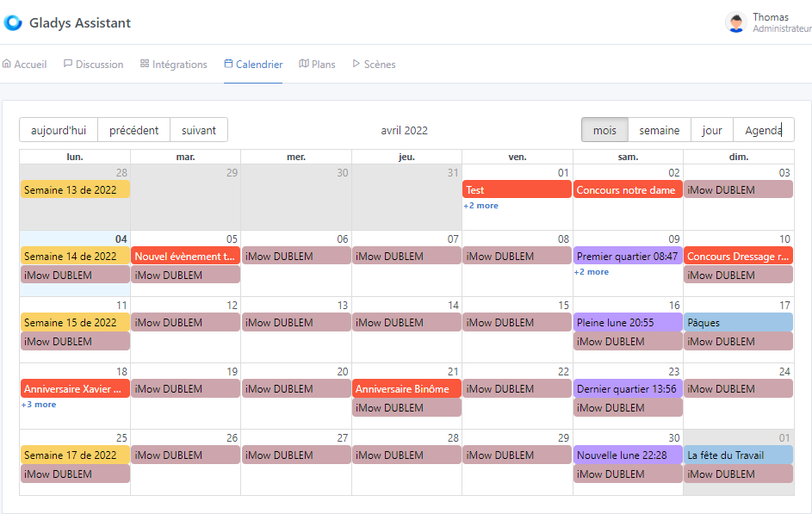Viewport: 812px width, 514px height.
Task: Open the Discussion tab
Action: (x=93, y=65)
